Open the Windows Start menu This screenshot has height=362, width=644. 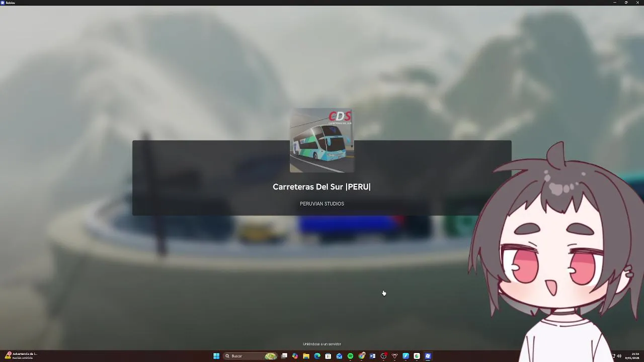216,356
